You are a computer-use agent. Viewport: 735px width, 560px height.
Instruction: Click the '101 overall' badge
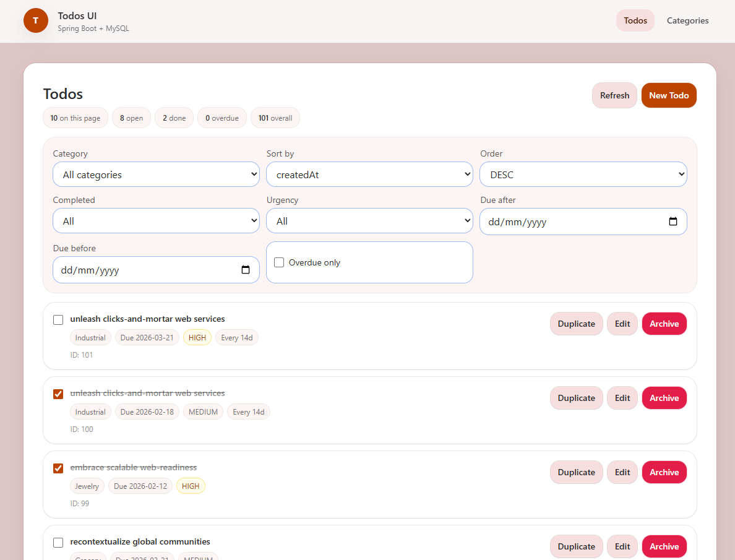(x=275, y=118)
